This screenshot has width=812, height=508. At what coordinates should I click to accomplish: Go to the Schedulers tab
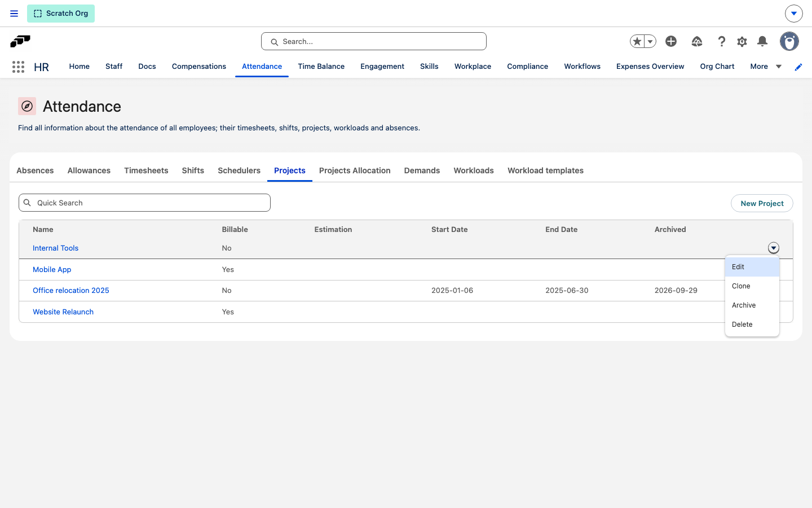239,170
